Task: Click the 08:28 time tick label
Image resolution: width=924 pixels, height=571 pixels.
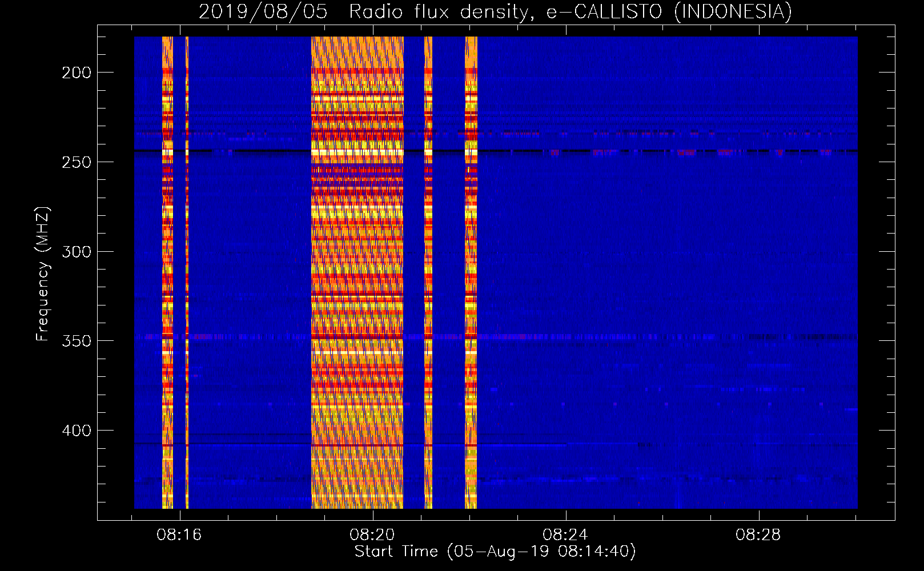Action: [x=758, y=535]
